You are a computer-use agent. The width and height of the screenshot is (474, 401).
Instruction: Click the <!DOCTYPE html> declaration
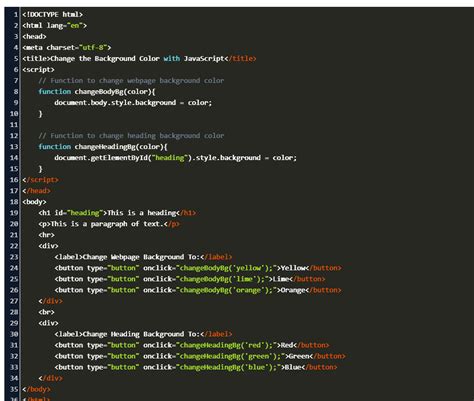pyautogui.click(x=53, y=14)
